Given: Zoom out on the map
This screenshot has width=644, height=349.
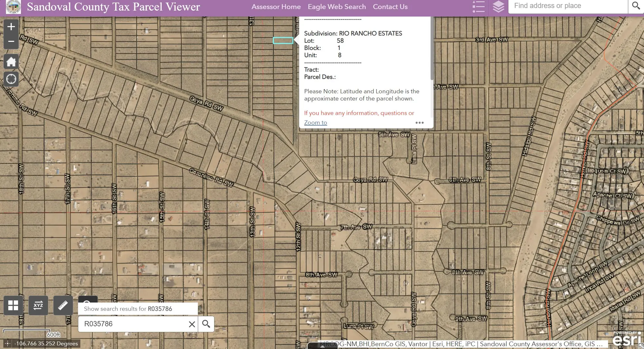Looking at the screenshot, I should coord(11,41).
